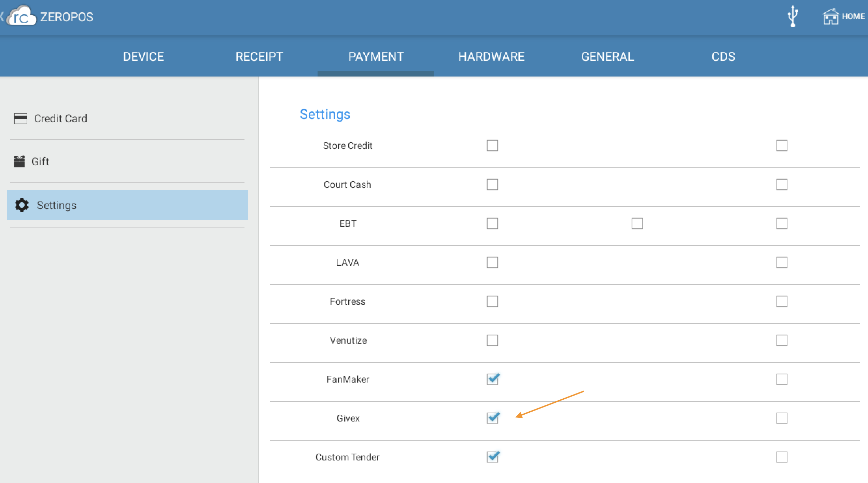Click the FanMaker label

[x=348, y=379]
